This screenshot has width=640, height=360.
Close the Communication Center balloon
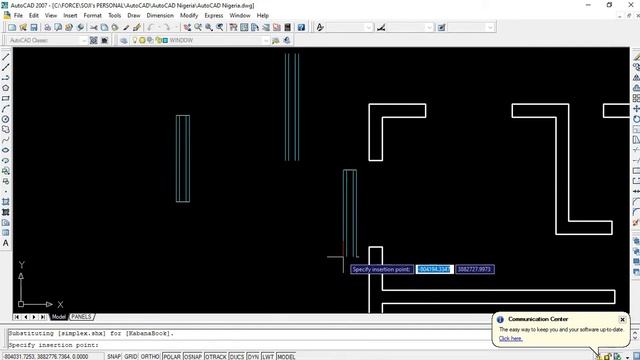pyautogui.click(x=622, y=320)
